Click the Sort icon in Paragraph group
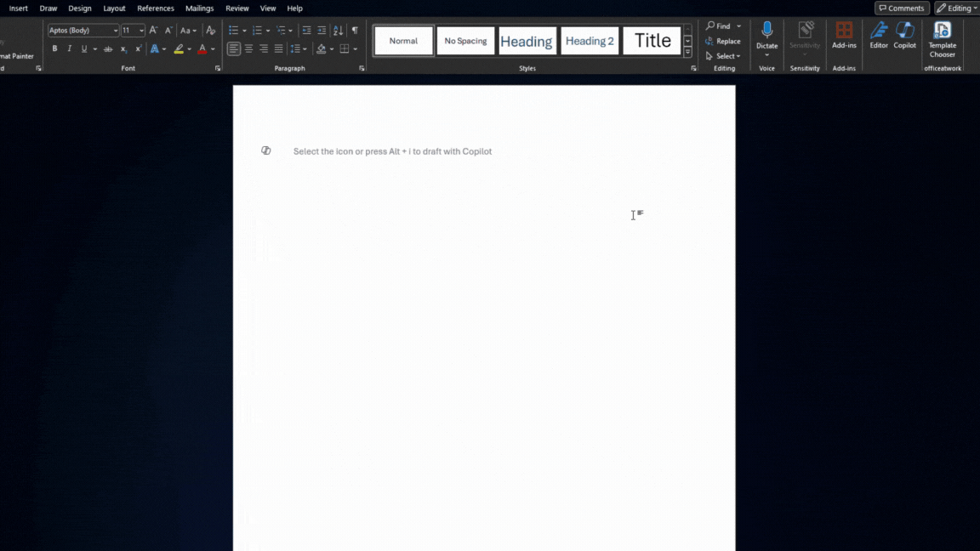The width and height of the screenshot is (980, 551). 338,31
